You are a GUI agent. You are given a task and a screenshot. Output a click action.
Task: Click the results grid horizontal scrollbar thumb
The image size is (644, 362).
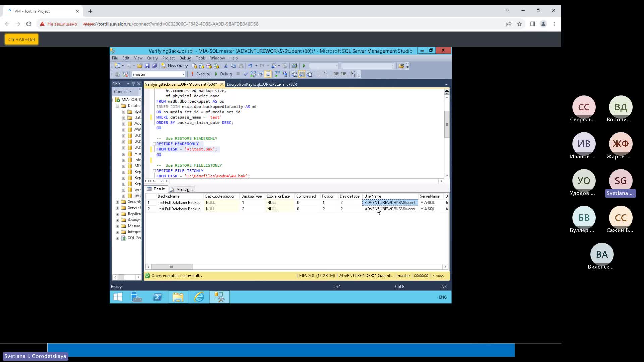pyautogui.click(x=172, y=267)
